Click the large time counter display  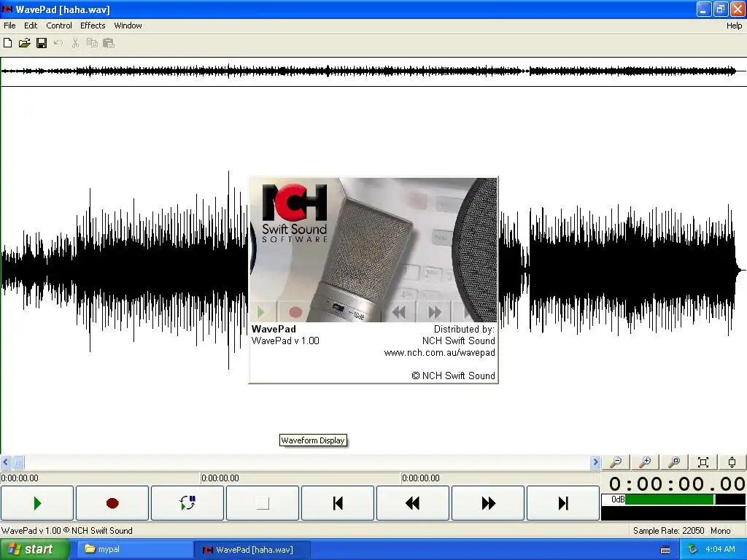point(676,484)
